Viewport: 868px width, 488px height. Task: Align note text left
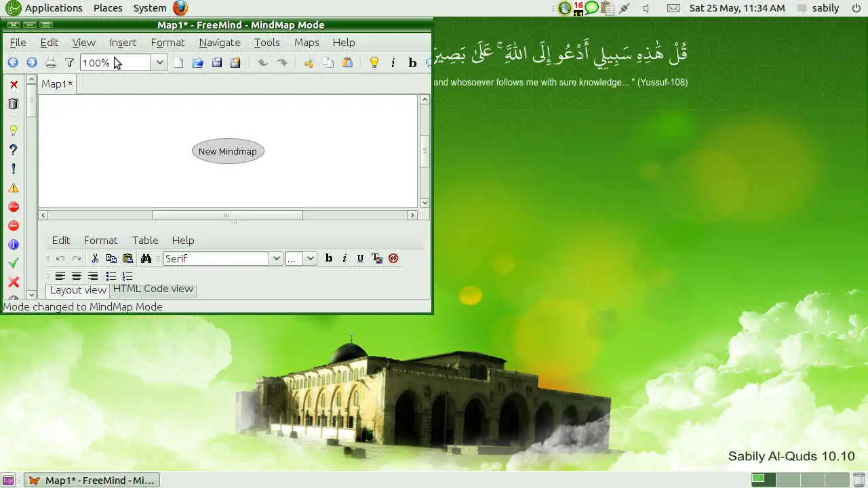click(60, 276)
